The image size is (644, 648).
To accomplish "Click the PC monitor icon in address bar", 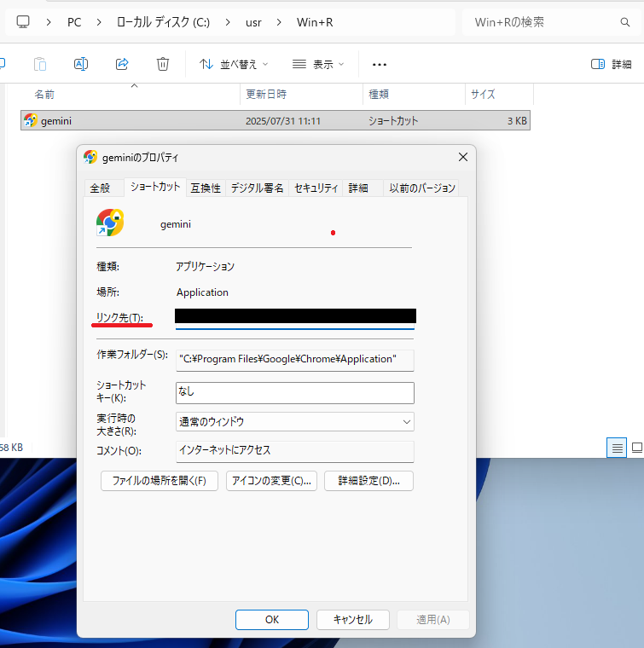I will pyautogui.click(x=24, y=21).
